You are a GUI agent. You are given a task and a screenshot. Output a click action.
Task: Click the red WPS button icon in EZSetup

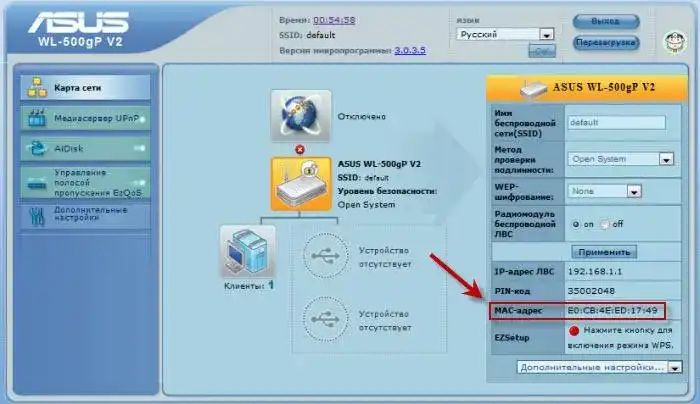coord(574,331)
